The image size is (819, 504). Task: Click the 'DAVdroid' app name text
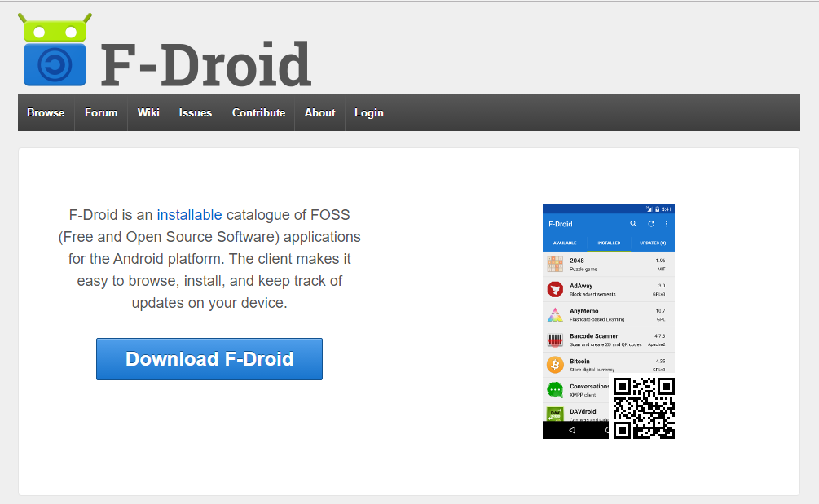[583, 411]
